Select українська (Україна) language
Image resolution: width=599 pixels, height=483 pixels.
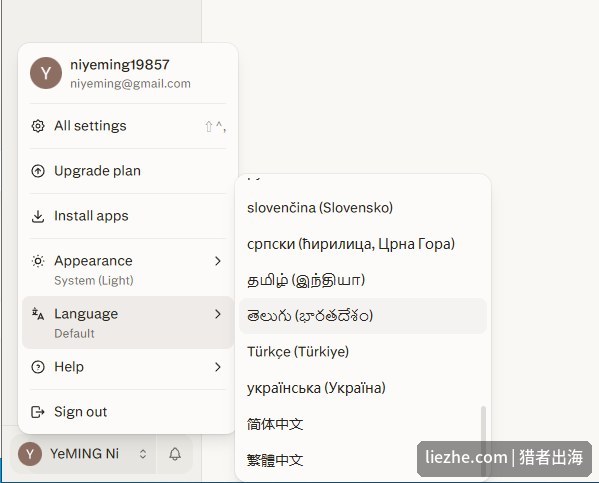(x=363, y=388)
